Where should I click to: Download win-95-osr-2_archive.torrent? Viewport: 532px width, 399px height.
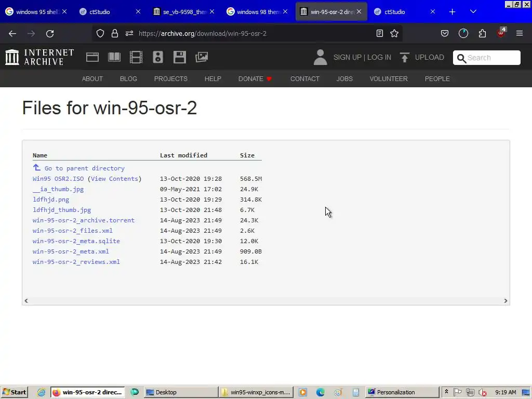(x=84, y=220)
